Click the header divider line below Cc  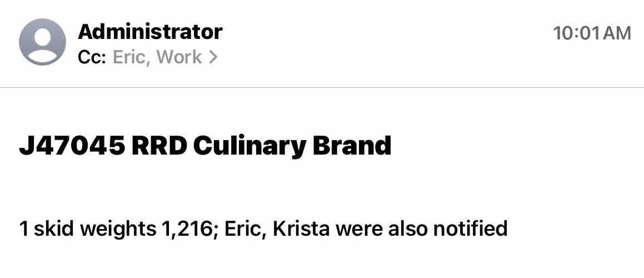322,88
